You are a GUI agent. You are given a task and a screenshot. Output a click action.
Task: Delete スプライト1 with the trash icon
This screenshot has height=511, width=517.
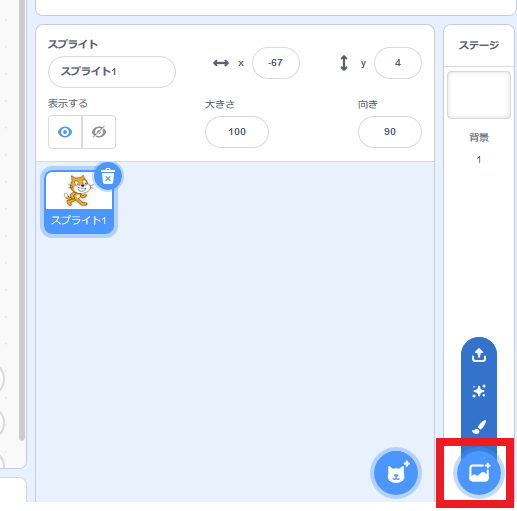click(x=108, y=176)
